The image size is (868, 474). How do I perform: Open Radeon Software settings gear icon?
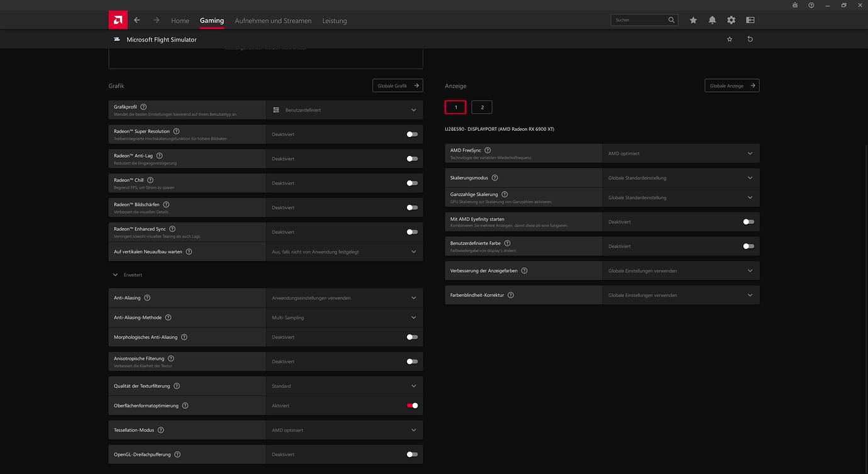[x=731, y=19]
